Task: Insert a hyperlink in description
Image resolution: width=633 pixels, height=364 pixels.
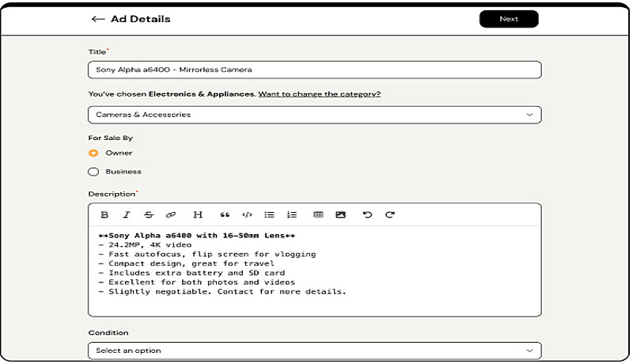Action: (171, 214)
